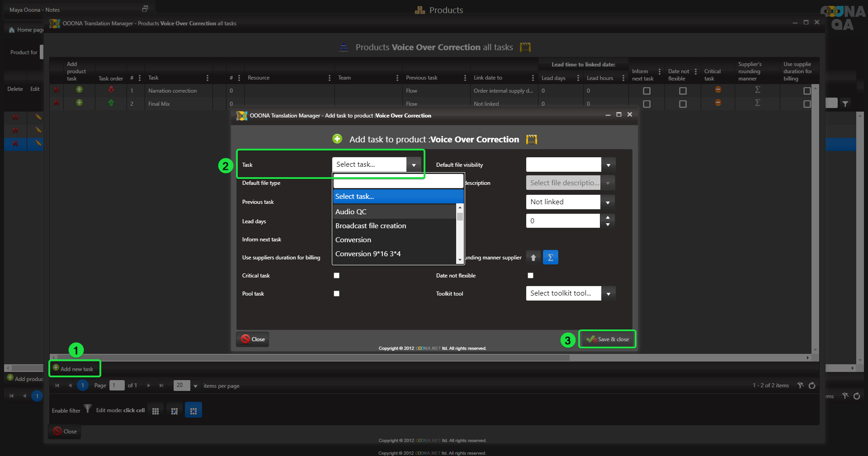Click red delete icon for Narration correction row
The image size is (868, 456).
(x=57, y=90)
